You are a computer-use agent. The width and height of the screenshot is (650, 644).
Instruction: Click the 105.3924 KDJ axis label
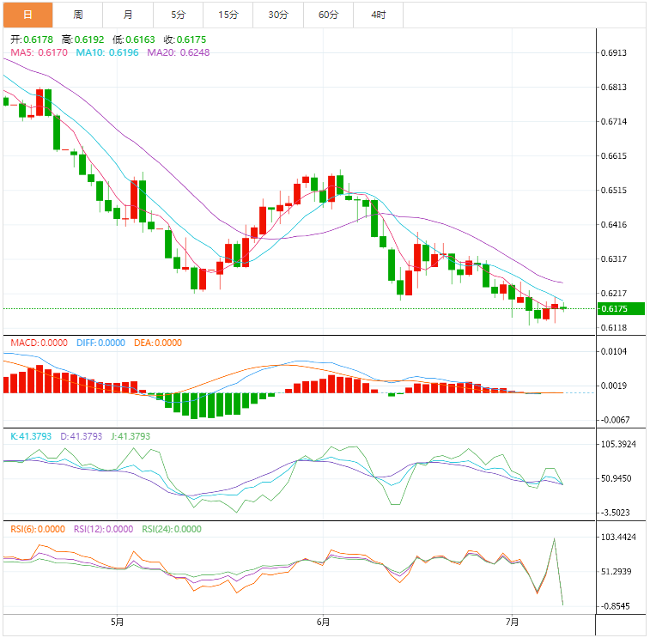click(x=618, y=445)
